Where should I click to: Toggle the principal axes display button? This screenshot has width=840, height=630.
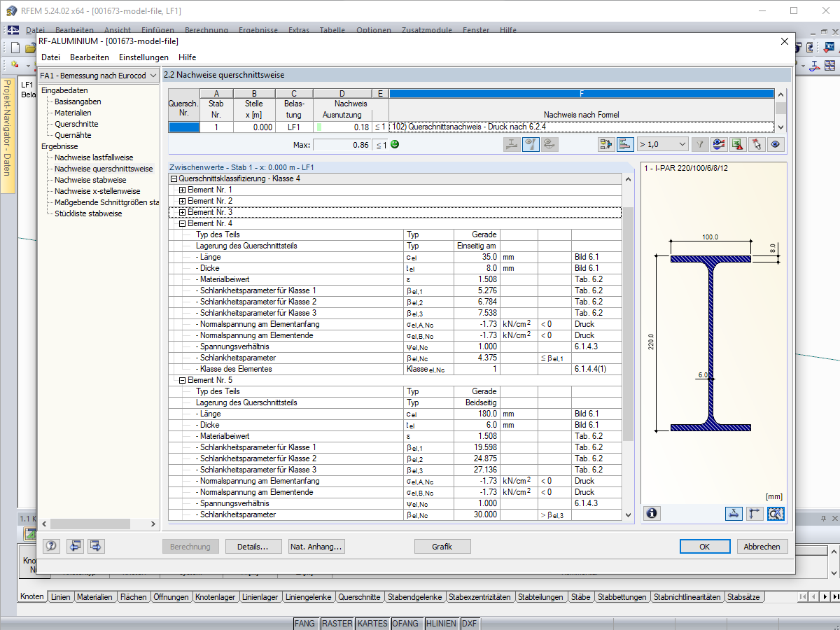pyautogui.click(x=755, y=514)
